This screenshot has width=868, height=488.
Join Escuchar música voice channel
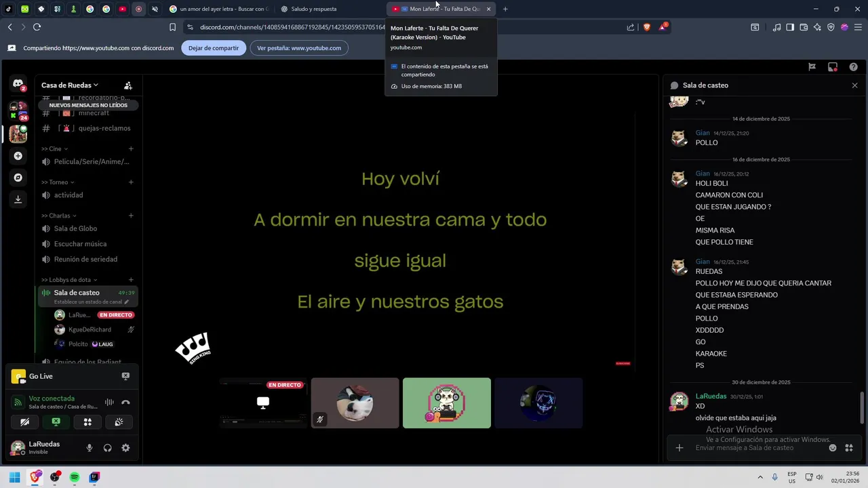pos(88,244)
